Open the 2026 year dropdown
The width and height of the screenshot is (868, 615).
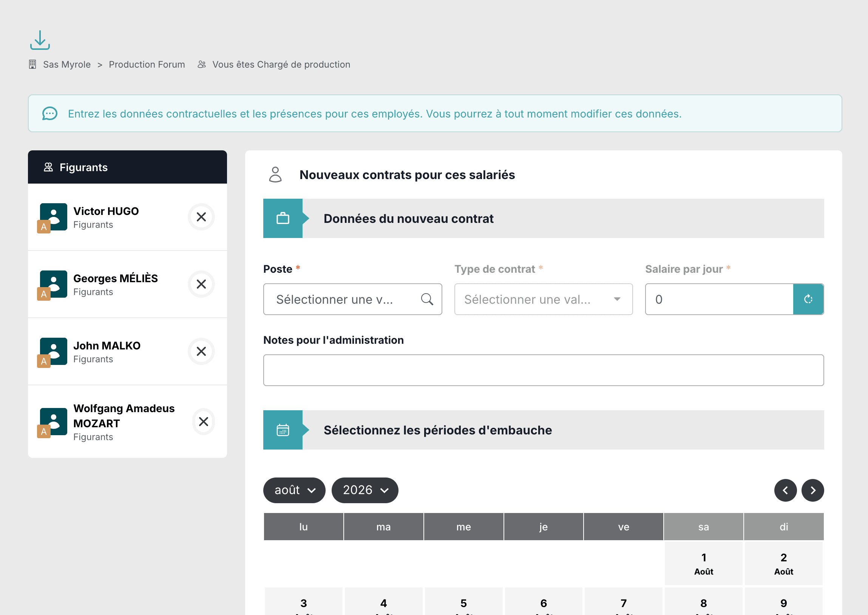click(x=365, y=490)
